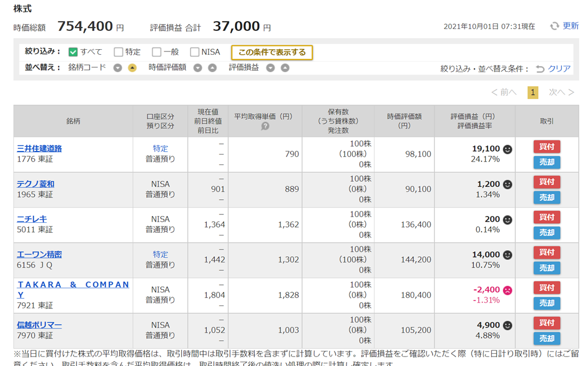This screenshot has height=366, width=588.
Task: Open the TAKARA & COMPANY stock link
Action: pos(73,289)
